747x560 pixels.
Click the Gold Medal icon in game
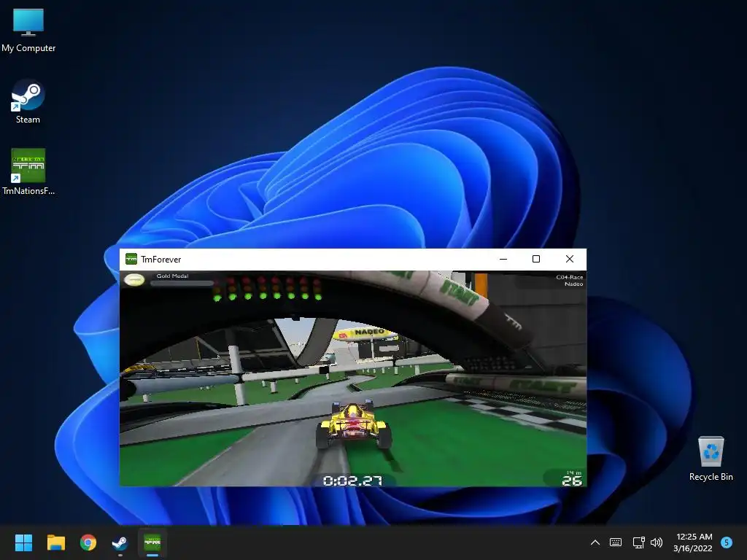(x=134, y=279)
